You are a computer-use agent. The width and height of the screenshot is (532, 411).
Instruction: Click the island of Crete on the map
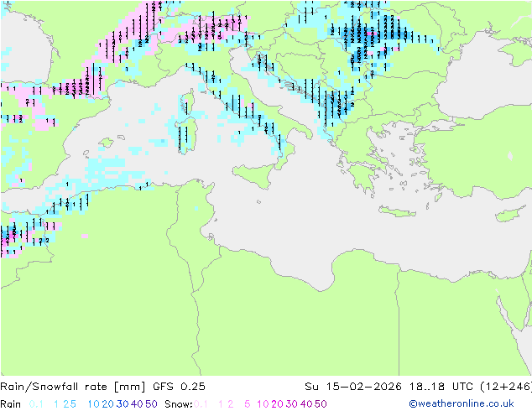click(397, 211)
